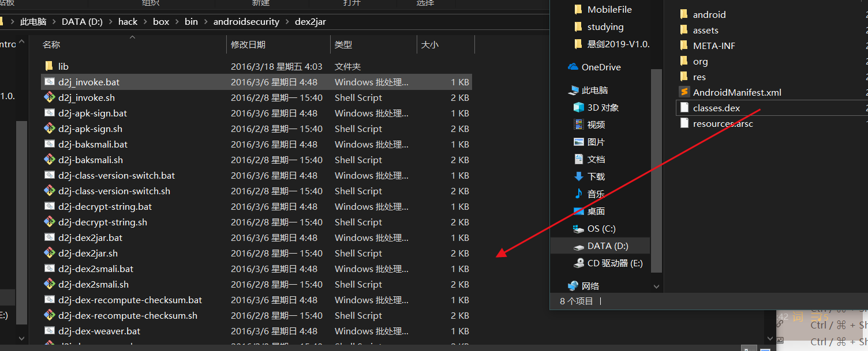
Task: Click the 3D 对象 icon in sidebar
Action: coord(579,107)
